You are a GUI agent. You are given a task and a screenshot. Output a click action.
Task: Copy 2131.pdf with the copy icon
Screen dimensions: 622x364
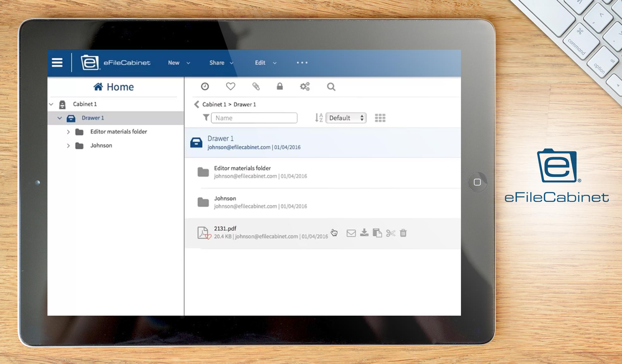click(378, 233)
